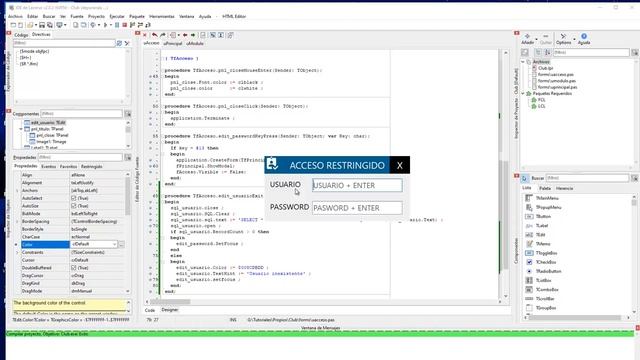This screenshot has height=360, width=640.
Task: Select the Código tab in Code Explorer
Action: click(x=21, y=35)
